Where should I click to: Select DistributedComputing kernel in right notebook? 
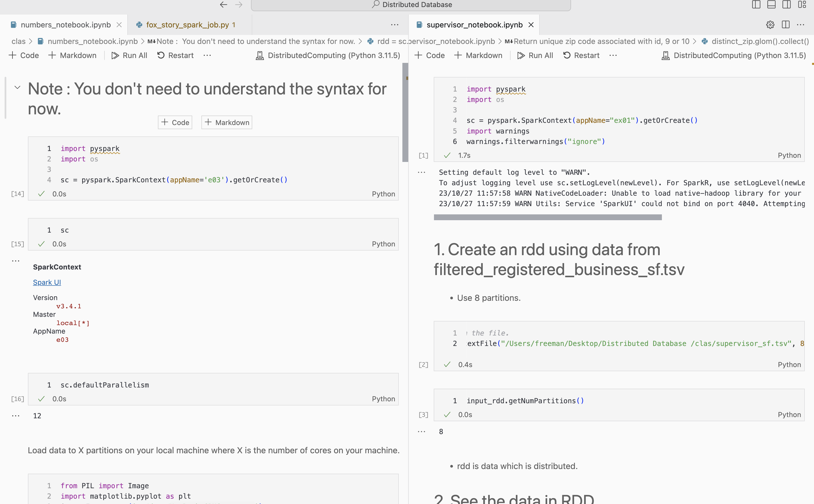click(734, 55)
